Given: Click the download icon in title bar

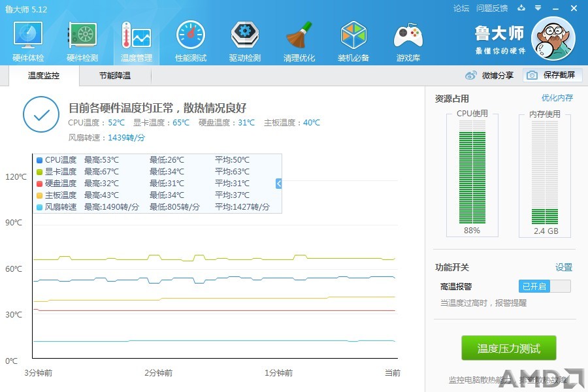Looking at the screenshot, I should [521, 8].
